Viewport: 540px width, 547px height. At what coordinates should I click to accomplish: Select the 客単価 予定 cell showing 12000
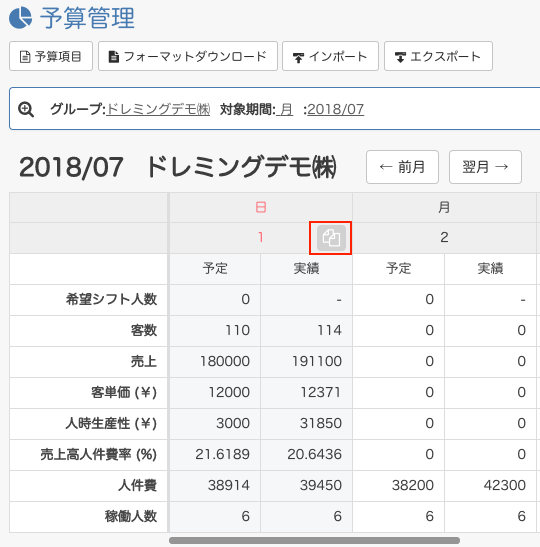pyautogui.click(x=215, y=393)
